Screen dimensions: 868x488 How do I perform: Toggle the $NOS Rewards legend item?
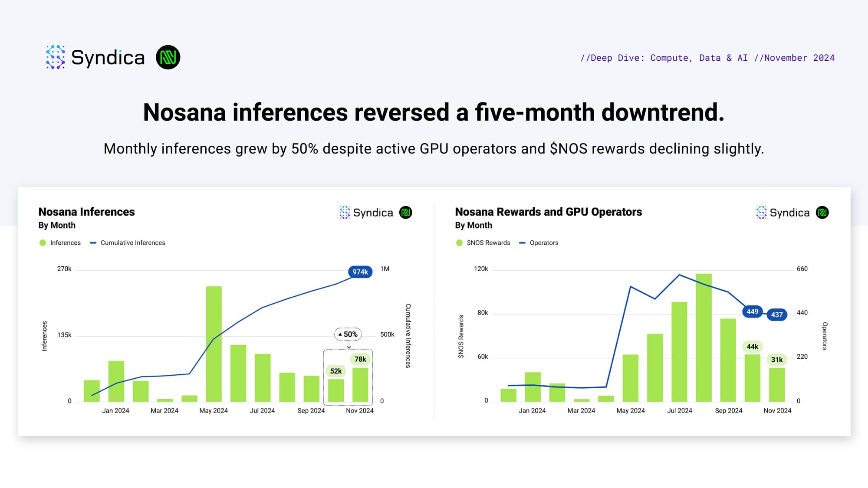(483, 243)
